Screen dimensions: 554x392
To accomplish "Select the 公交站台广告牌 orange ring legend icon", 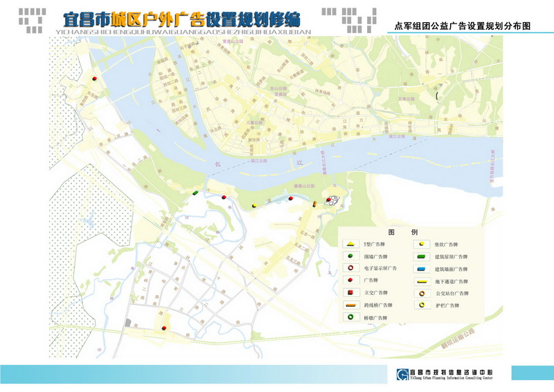I will (422, 293).
